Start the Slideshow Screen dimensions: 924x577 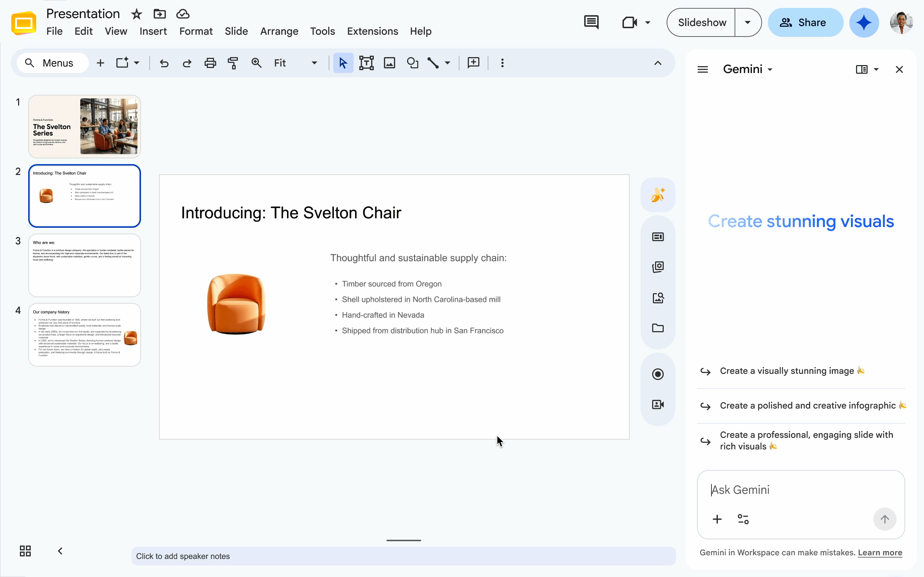tap(702, 22)
